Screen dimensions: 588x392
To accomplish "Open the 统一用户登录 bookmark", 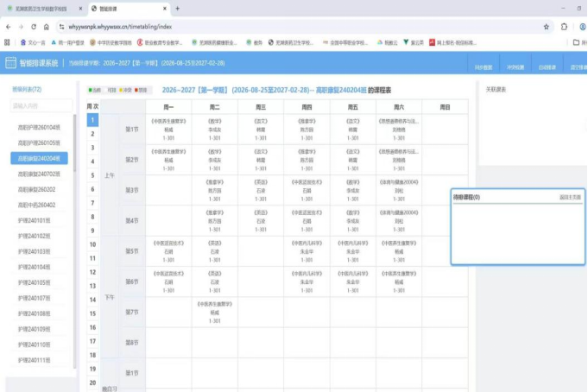I will [x=68, y=43].
